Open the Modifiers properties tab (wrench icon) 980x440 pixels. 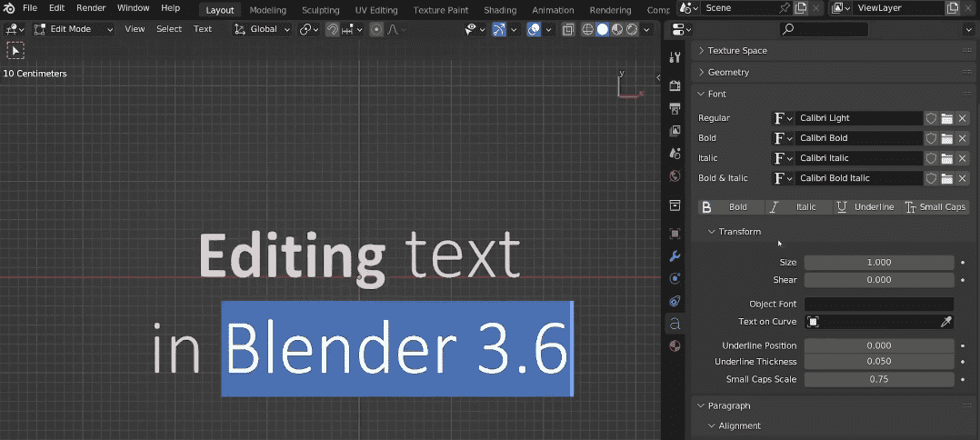tap(675, 255)
